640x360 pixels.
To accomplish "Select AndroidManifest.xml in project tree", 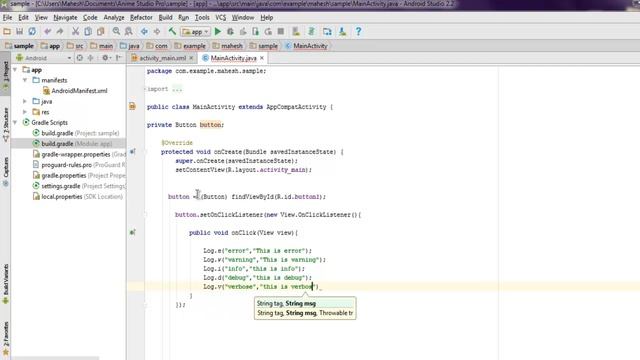I will pos(75,91).
